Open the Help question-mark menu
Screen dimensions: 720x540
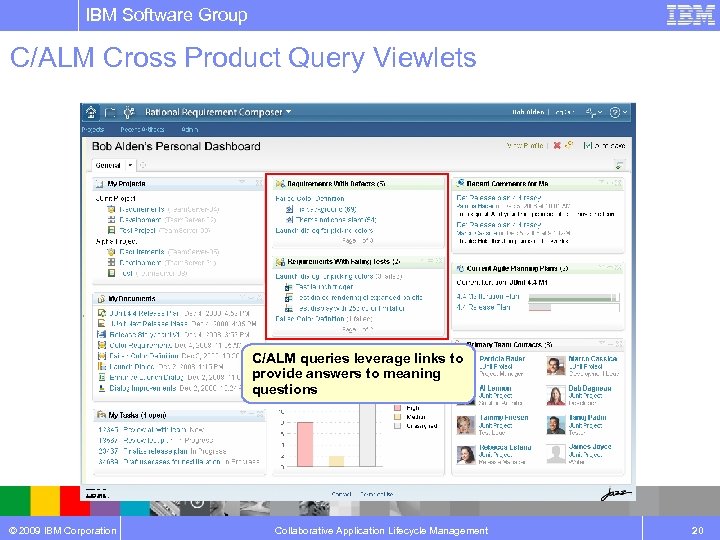(618, 112)
